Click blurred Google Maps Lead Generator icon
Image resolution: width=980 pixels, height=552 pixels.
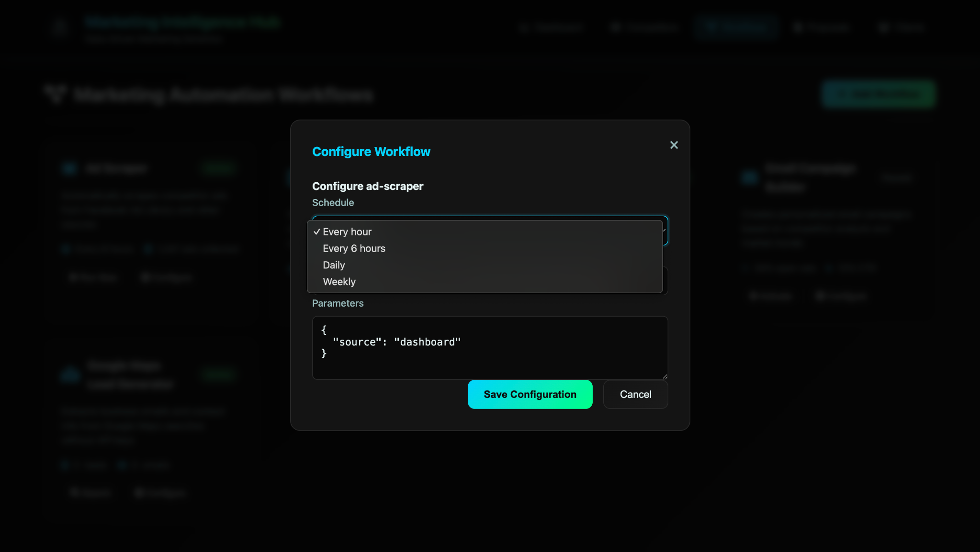click(70, 375)
